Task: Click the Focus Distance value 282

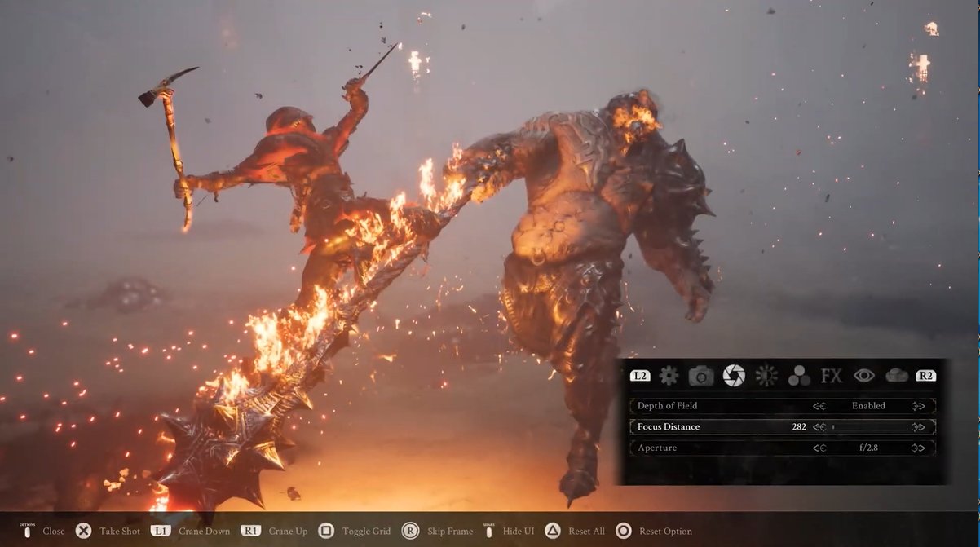Action: click(799, 427)
